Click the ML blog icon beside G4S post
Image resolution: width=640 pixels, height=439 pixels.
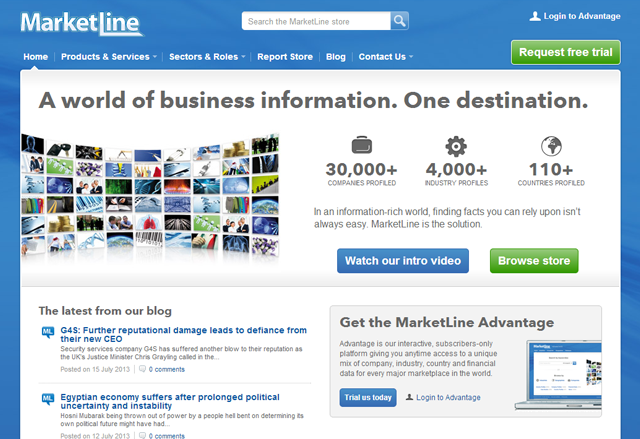tap(48, 332)
